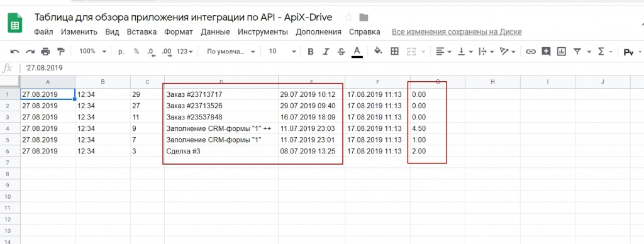Viewport: 644px width, 244px height.
Task: Select cell with value 2.00
Action: [x=438, y=151]
